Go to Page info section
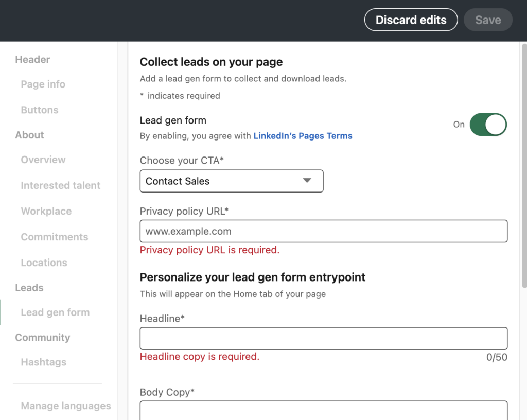527x420 pixels. coord(43,84)
